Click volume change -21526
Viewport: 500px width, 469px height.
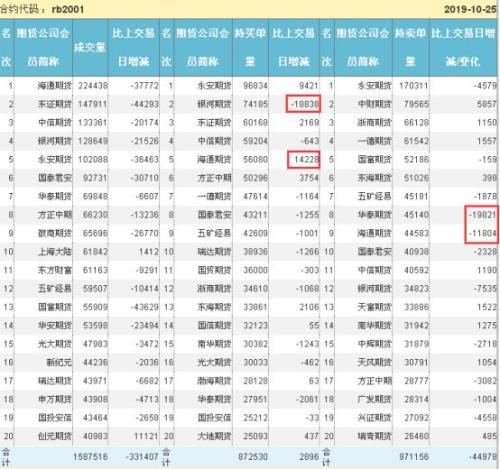tap(144, 141)
